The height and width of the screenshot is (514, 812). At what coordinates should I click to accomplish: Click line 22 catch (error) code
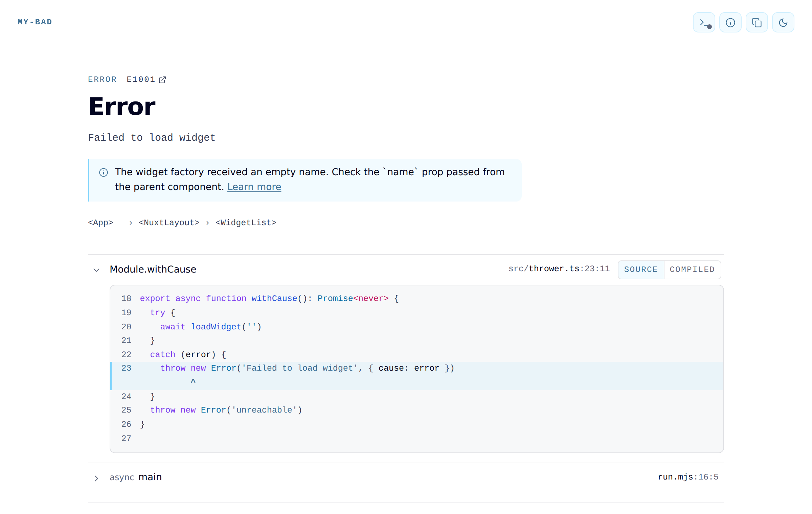pyautogui.click(x=188, y=355)
